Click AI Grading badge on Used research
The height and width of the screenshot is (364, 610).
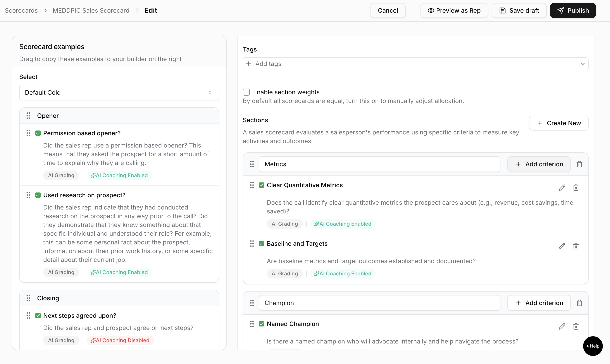pos(61,272)
